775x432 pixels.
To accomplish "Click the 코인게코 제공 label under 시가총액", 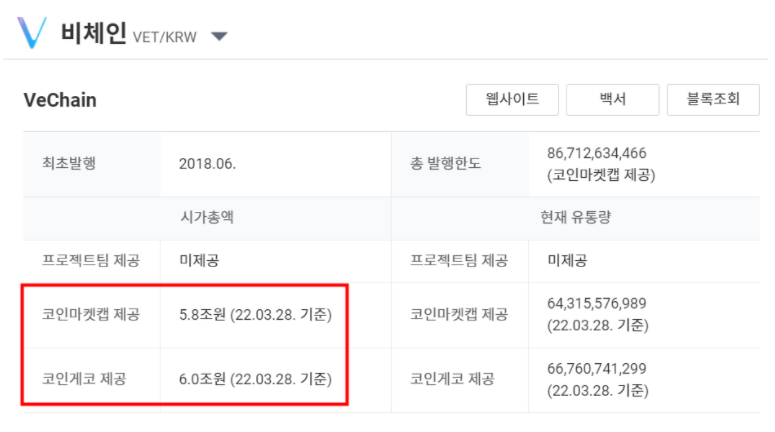I will [84, 379].
